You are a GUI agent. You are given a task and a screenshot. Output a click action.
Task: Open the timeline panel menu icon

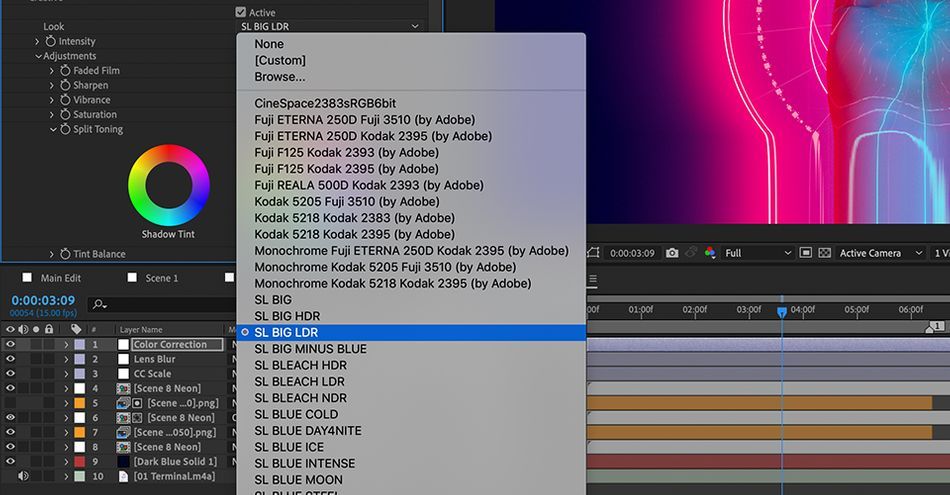pos(593,279)
